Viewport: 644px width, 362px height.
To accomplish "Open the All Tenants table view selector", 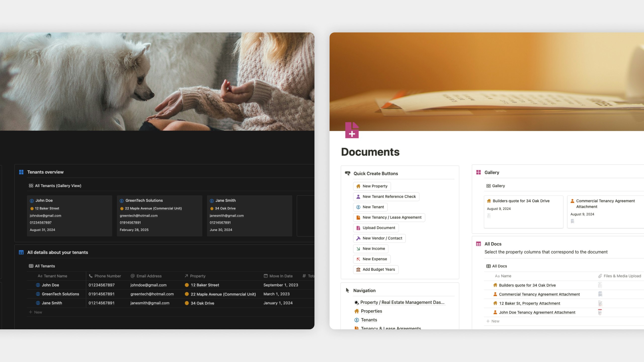I will coord(42,266).
